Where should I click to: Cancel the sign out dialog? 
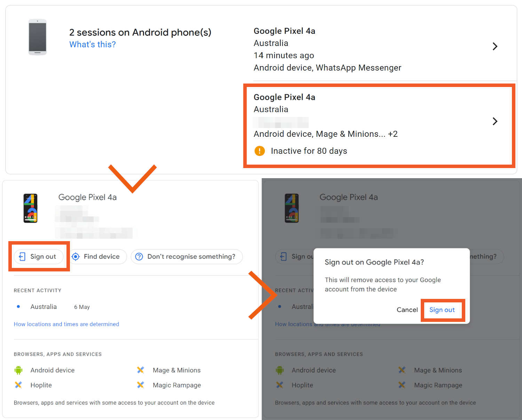tap(407, 310)
